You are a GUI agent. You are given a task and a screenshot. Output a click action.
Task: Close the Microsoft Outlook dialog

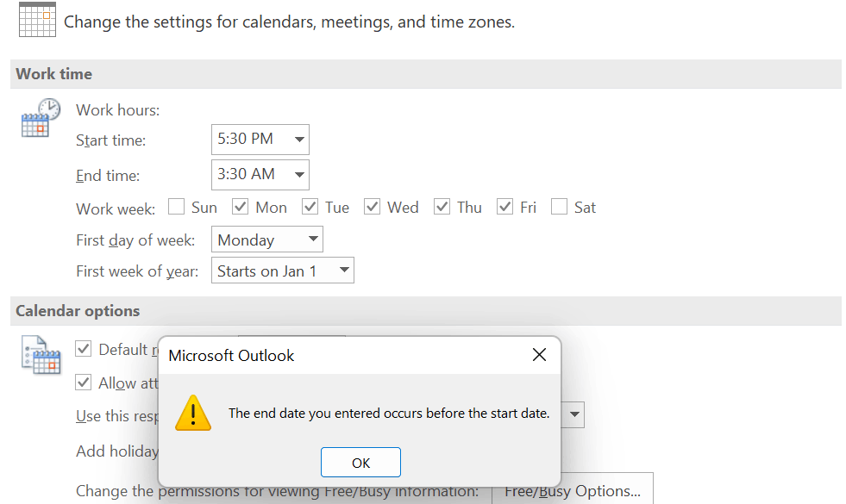tap(539, 355)
